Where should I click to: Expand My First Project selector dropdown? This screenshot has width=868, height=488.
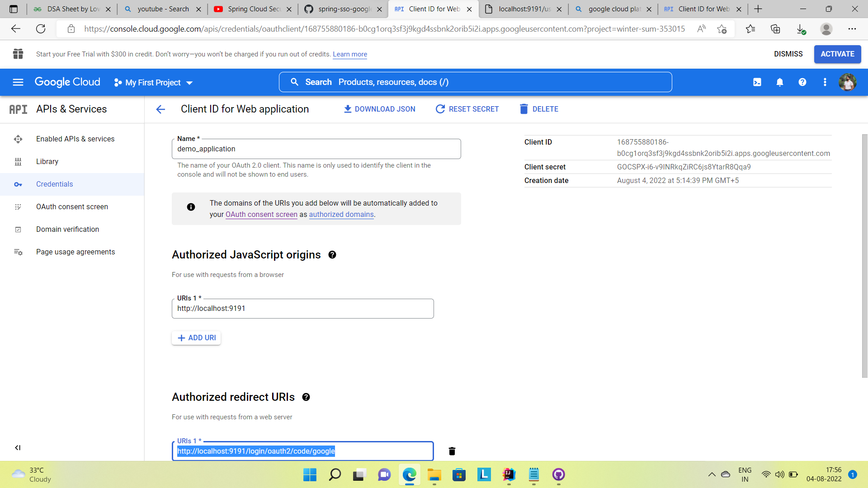point(153,83)
